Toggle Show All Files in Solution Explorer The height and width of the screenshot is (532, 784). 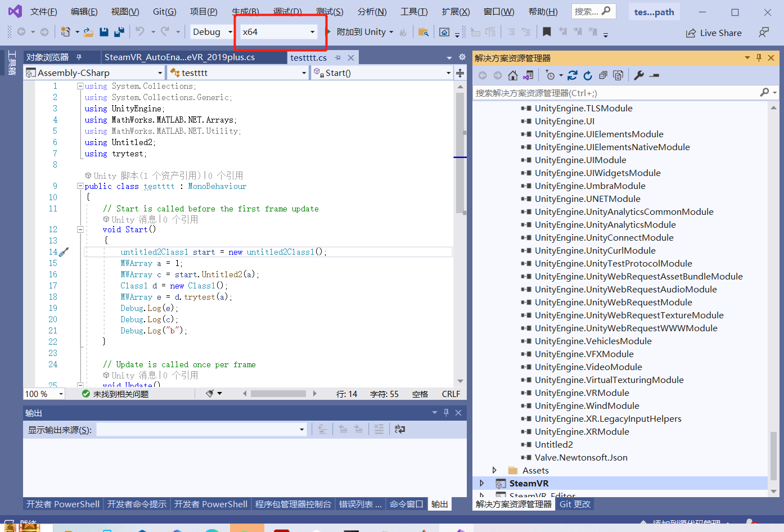tap(618, 75)
